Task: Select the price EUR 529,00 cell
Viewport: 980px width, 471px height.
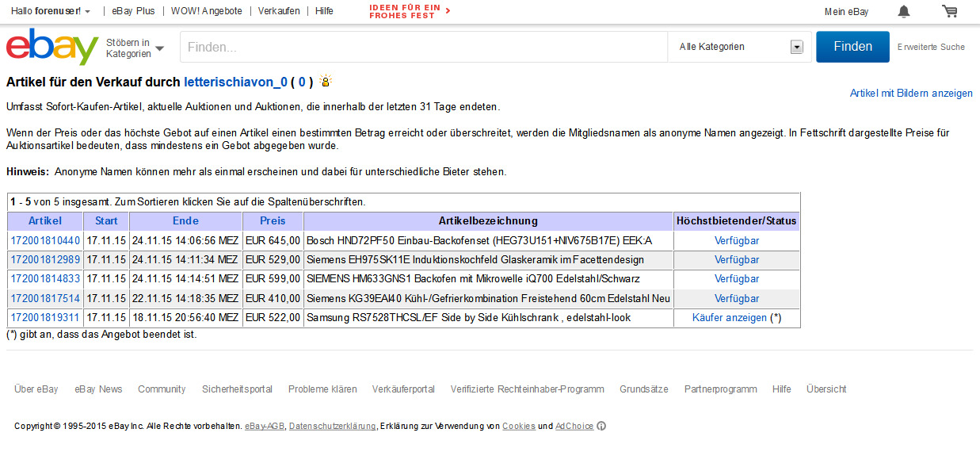Action: point(273,259)
